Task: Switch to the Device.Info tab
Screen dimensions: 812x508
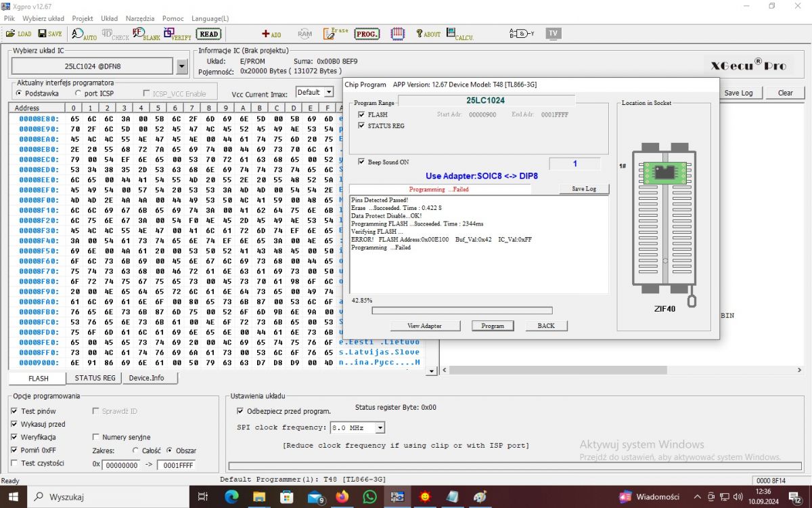Action: click(146, 378)
